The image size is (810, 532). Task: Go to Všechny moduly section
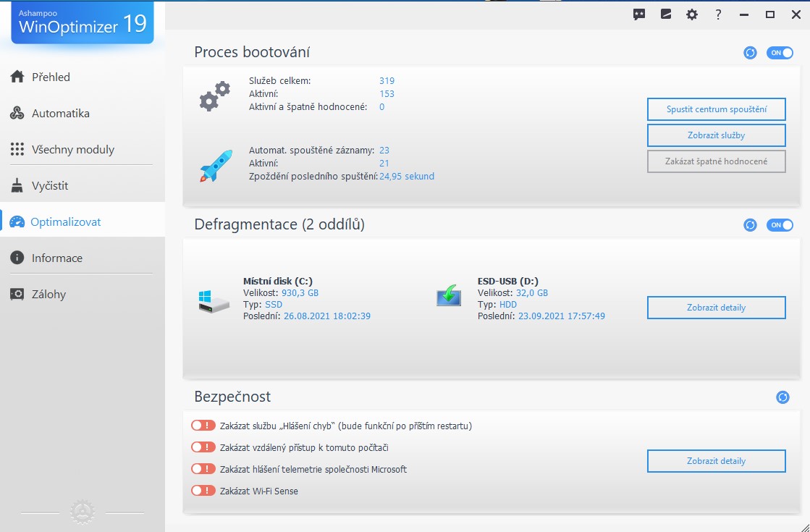coord(72,150)
